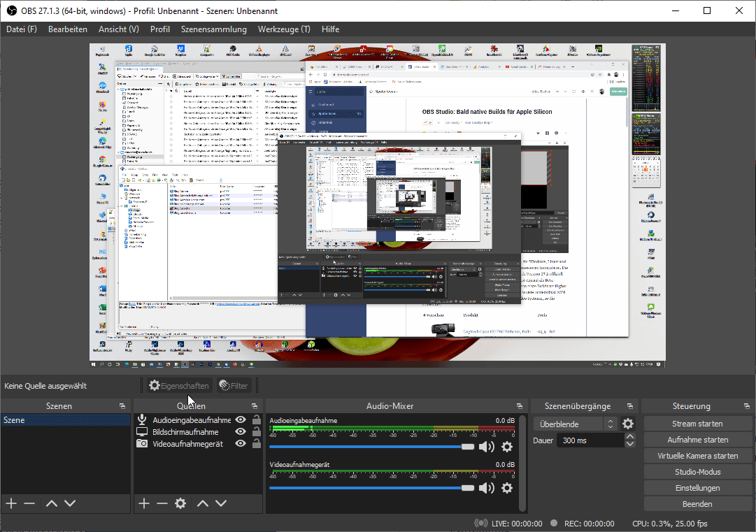Click the CPU: 0.3%, 25.00 fps status text
Screen dimensions: 756x532
pyautogui.click(x=670, y=524)
